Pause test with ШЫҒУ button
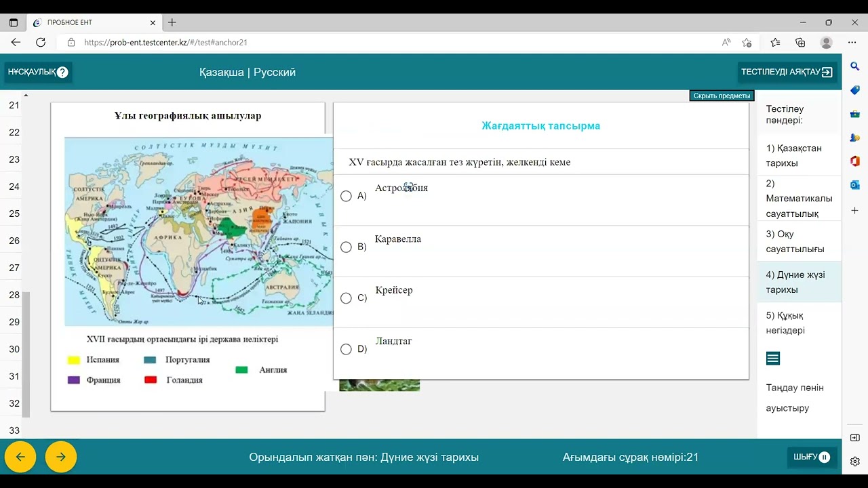The width and height of the screenshot is (868, 488). (x=812, y=457)
